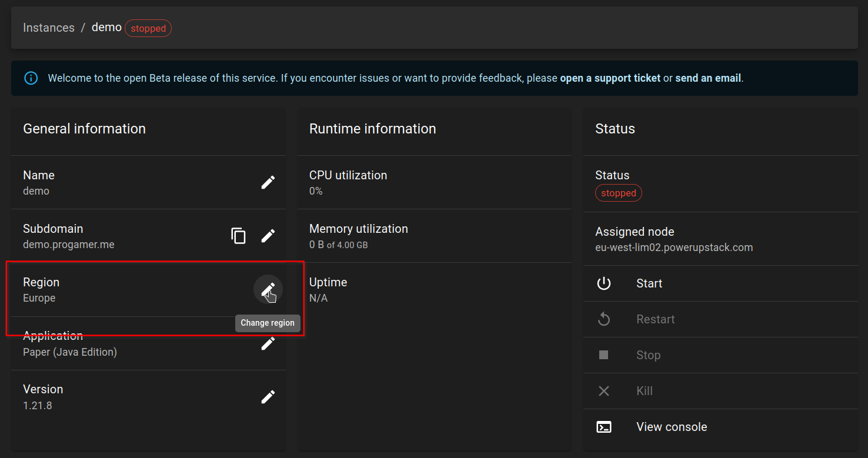The width and height of the screenshot is (868, 458).
Task: Edit the Application Paper (Java Edition)
Action: click(x=268, y=343)
